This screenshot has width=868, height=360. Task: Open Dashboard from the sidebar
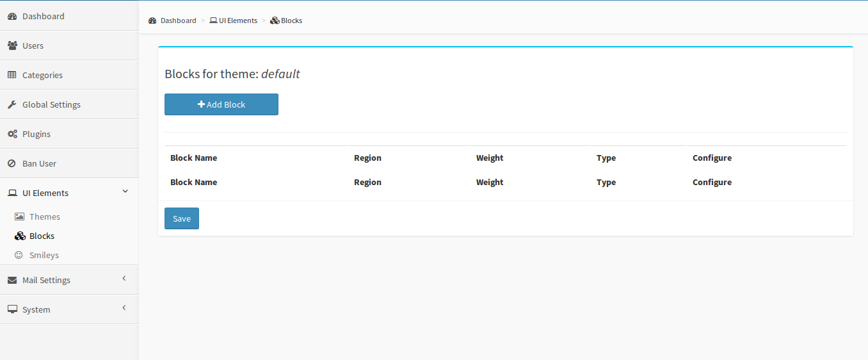click(x=69, y=16)
